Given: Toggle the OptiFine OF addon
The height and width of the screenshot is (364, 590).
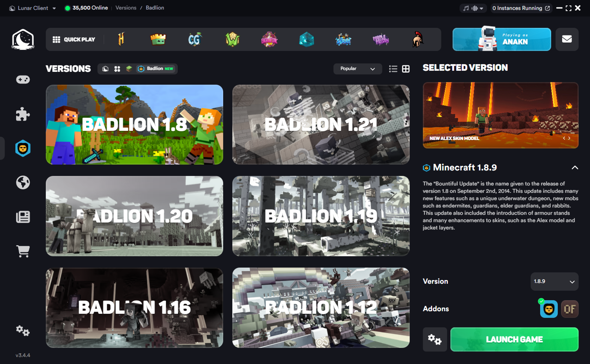Looking at the screenshot, I should click(x=569, y=309).
